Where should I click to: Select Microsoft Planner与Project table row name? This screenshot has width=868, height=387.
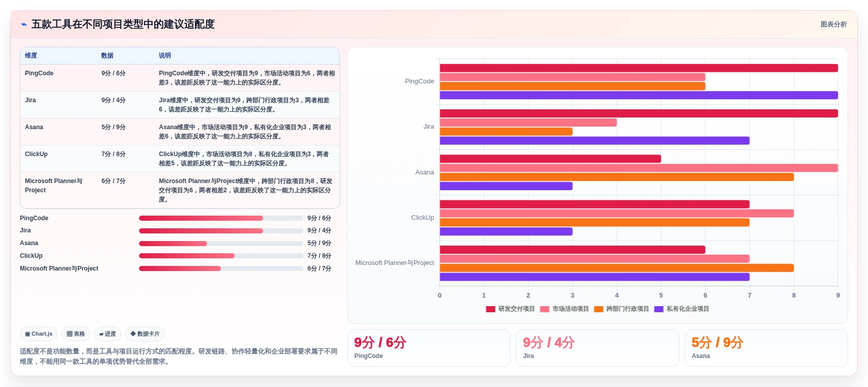coord(53,186)
